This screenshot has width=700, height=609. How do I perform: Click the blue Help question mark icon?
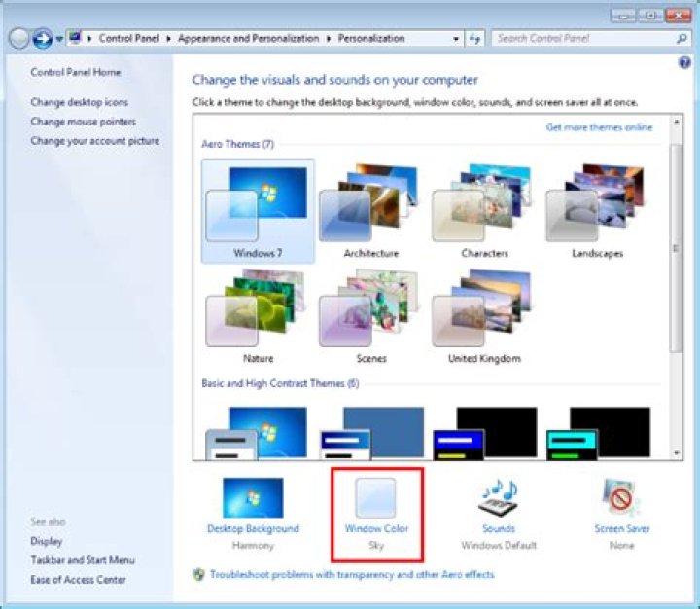pos(683,62)
